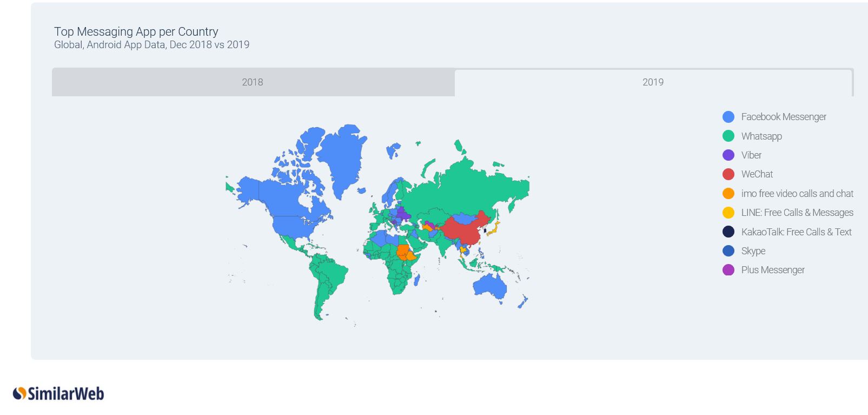868x415 pixels.
Task: Click China on the world map
Action: tap(464, 231)
